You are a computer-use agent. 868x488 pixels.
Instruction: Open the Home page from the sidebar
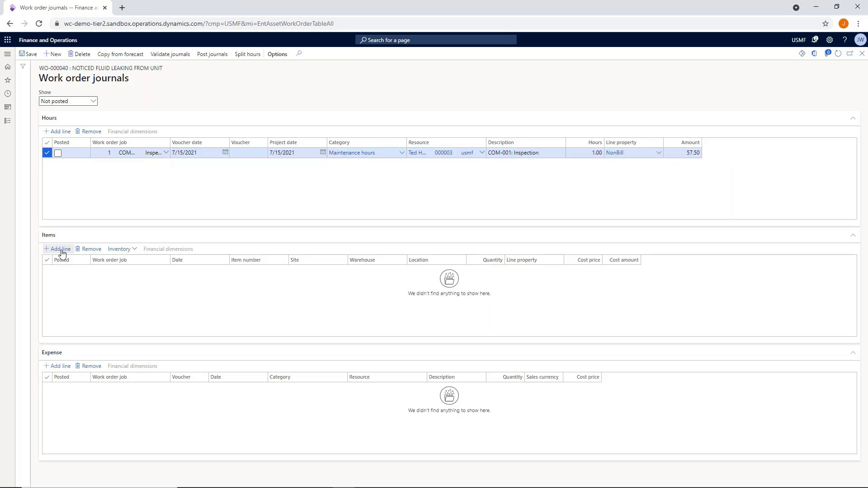[x=8, y=66]
